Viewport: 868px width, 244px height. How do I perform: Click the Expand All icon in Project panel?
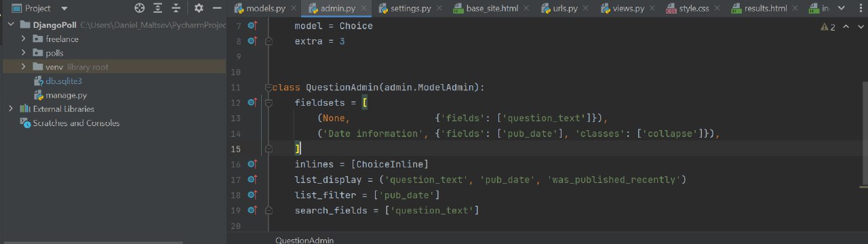[x=157, y=8]
